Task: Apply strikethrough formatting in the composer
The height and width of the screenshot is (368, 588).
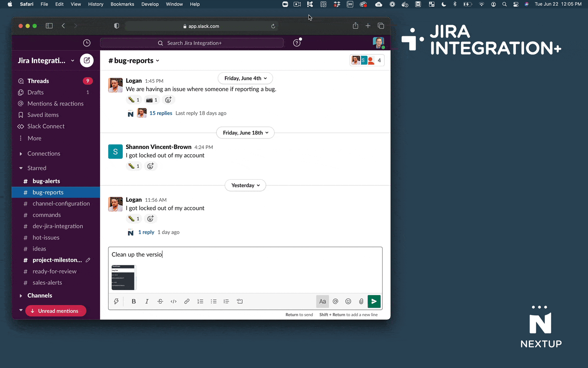Action: click(160, 301)
